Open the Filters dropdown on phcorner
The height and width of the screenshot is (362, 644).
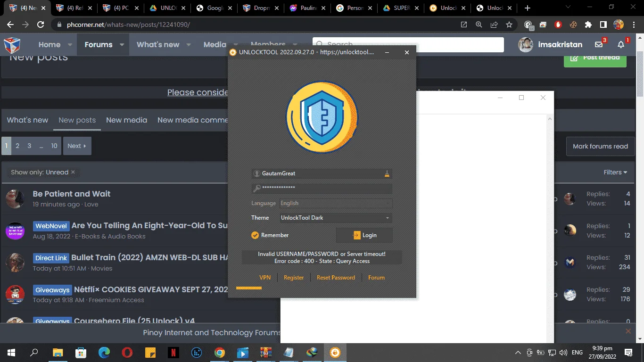(x=615, y=173)
